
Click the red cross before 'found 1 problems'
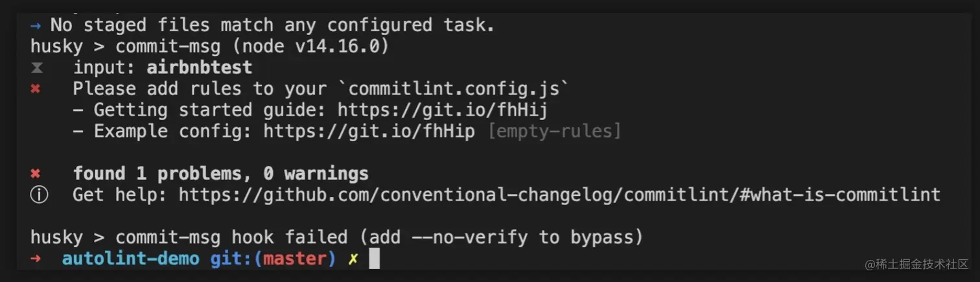(36, 174)
